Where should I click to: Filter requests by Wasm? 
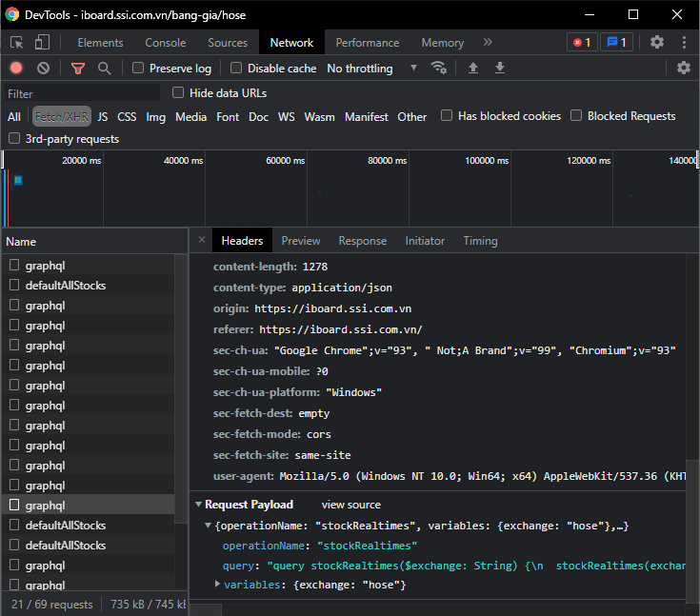pyautogui.click(x=319, y=117)
